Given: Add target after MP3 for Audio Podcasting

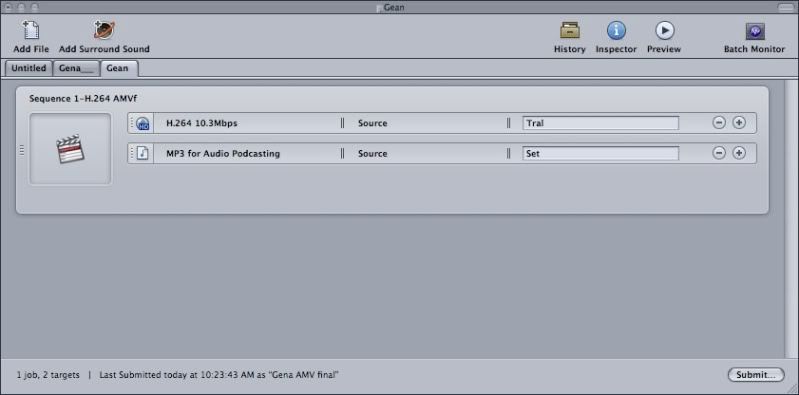Looking at the screenshot, I should coord(739,153).
